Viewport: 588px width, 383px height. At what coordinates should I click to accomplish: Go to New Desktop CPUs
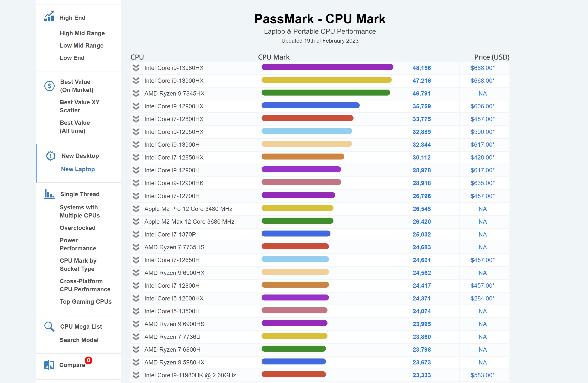tap(80, 156)
